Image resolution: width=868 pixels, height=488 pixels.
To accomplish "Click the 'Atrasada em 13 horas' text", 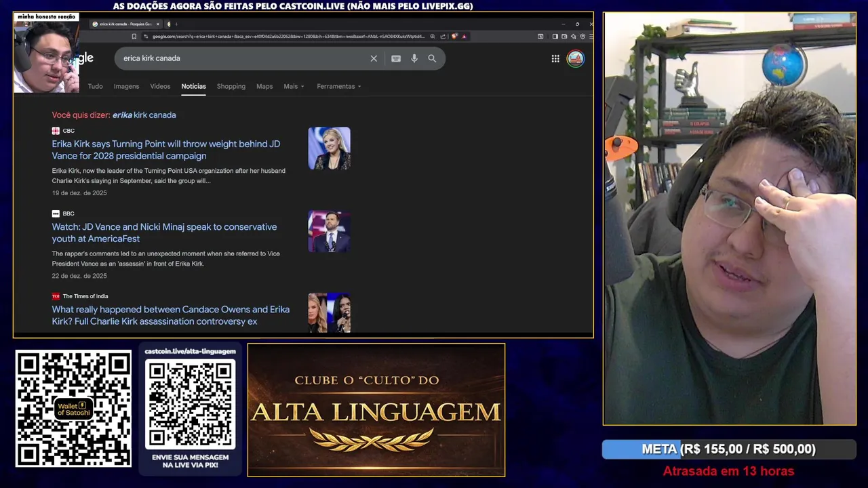I will [728, 471].
